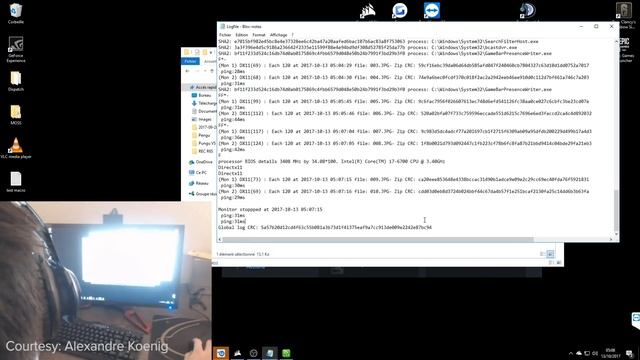Viewport: 640px width, 360px height.
Task: Open Corsair app in the taskbar
Action: (237, 353)
